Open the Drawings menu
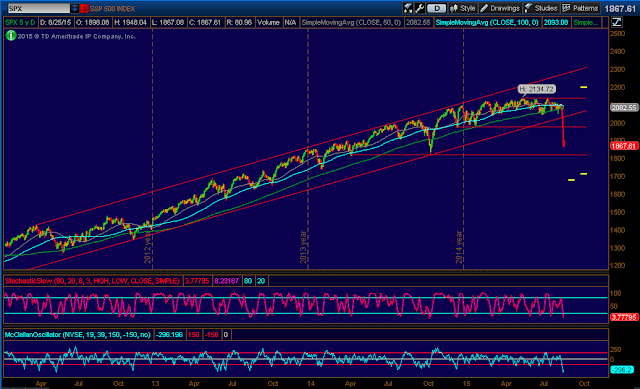Screen dimensions: 640x389 click(500, 8)
